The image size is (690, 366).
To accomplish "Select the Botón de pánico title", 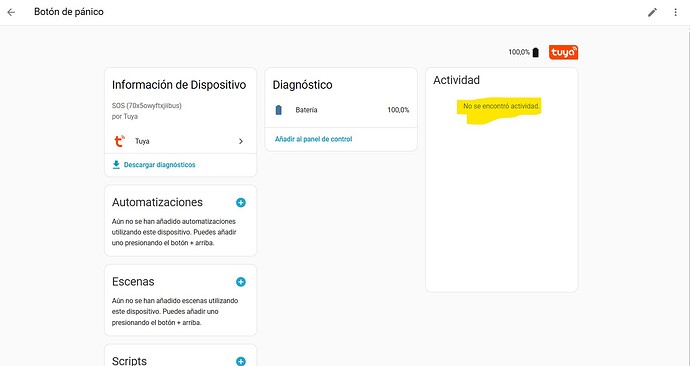I will coord(69,12).
